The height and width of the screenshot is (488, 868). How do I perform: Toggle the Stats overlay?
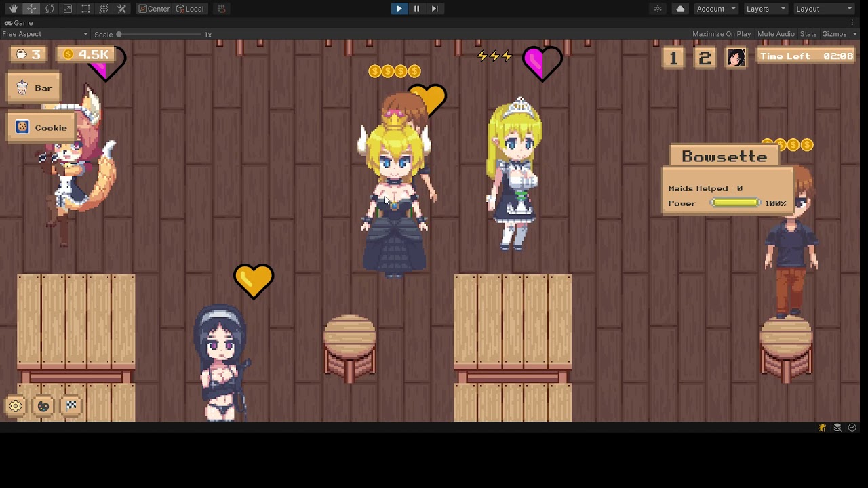[x=808, y=34]
